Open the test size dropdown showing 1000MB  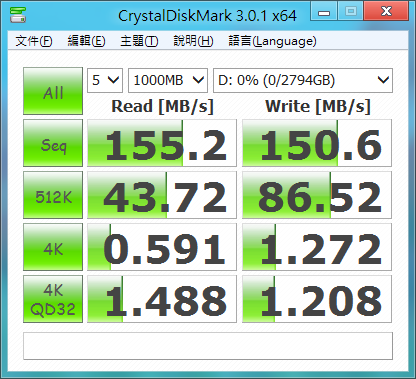click(x=168, y=80)
